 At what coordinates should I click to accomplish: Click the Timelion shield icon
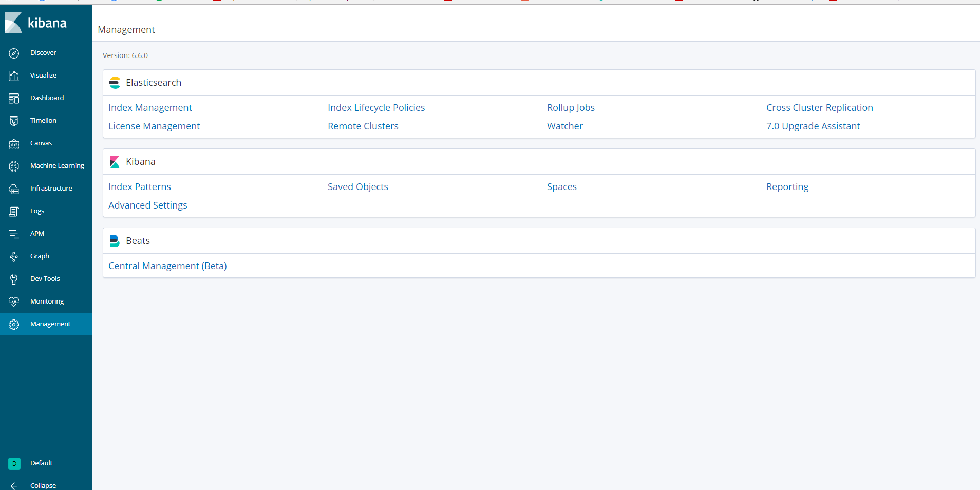click(14, 121)
